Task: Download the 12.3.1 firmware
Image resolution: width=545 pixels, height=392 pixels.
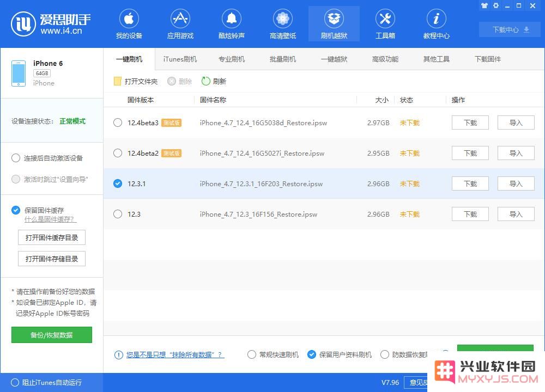Action: point(470,183)
